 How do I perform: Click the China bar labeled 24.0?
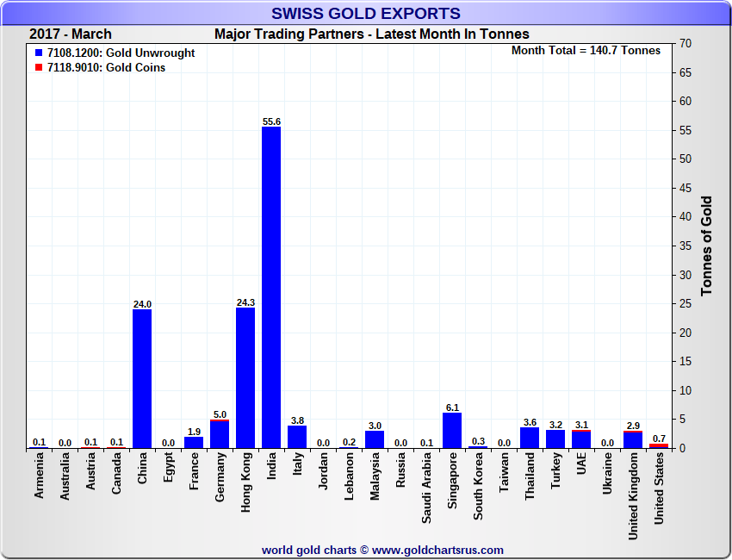(x=142, y=379)
